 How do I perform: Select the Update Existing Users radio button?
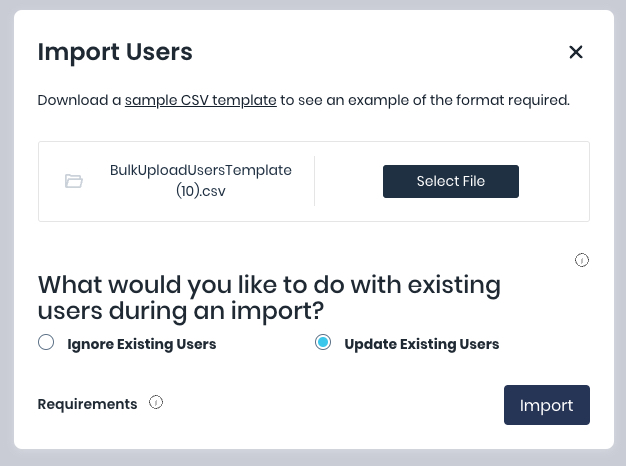(x=323, y=343)
